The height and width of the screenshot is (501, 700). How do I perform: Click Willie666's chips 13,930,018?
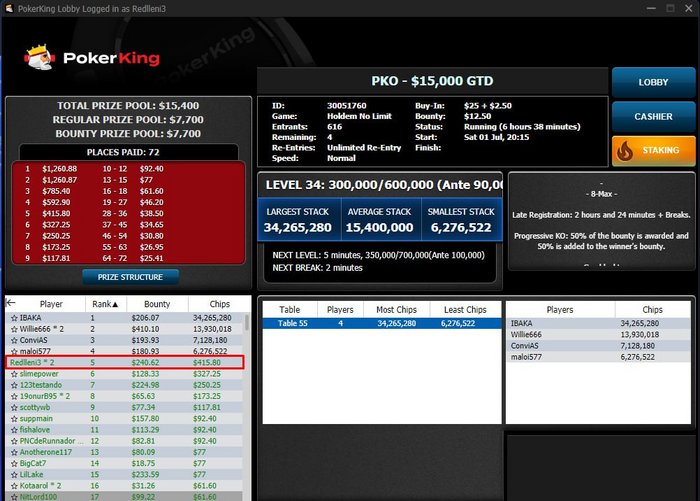pos(212,329)
